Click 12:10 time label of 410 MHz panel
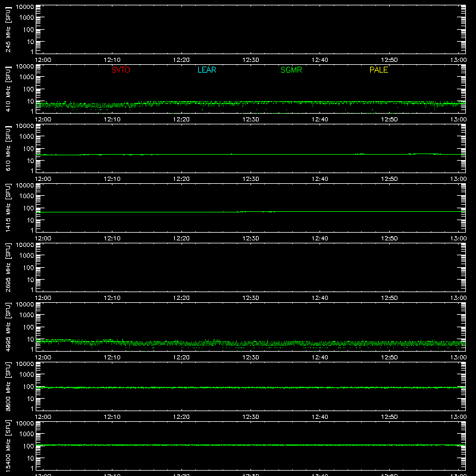This screenshot has width=476, height=476. click(x=112, y=120)
